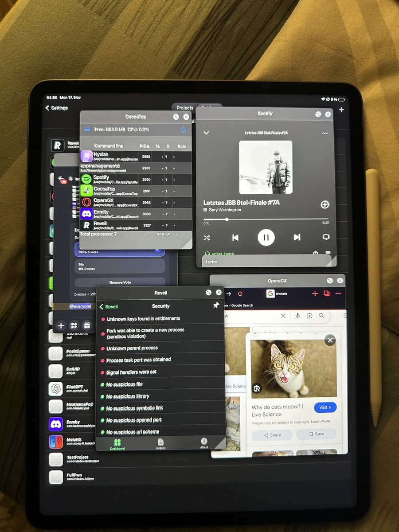The height and width of the screenshot is (532, 399).
Task: Add new project with top-right plus
Action: click(341, 110)
